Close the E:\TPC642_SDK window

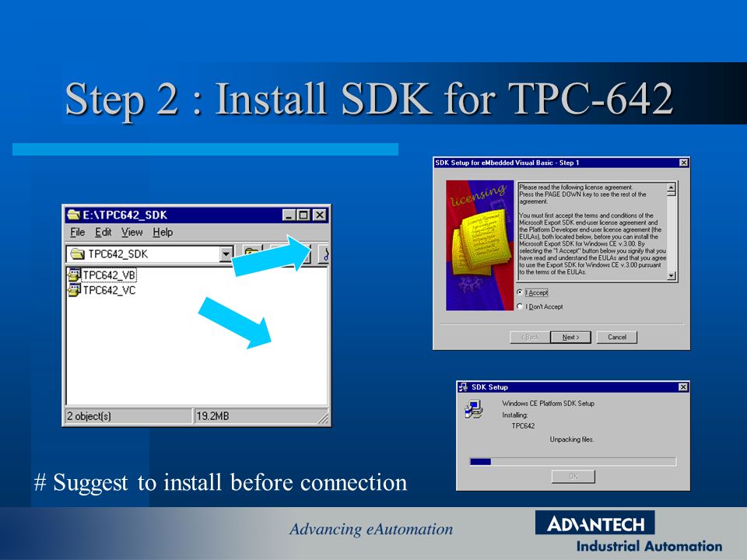pos(320,215)
